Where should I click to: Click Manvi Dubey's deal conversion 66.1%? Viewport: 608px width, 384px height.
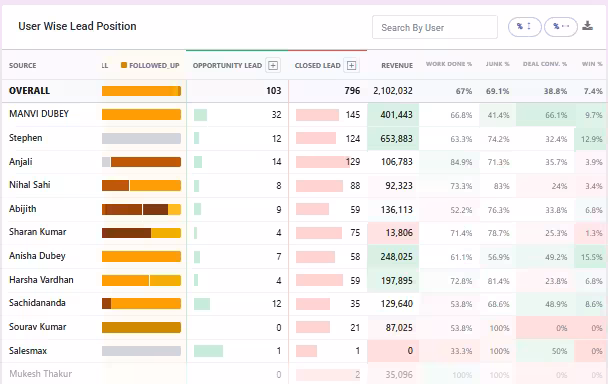point(556,115)
